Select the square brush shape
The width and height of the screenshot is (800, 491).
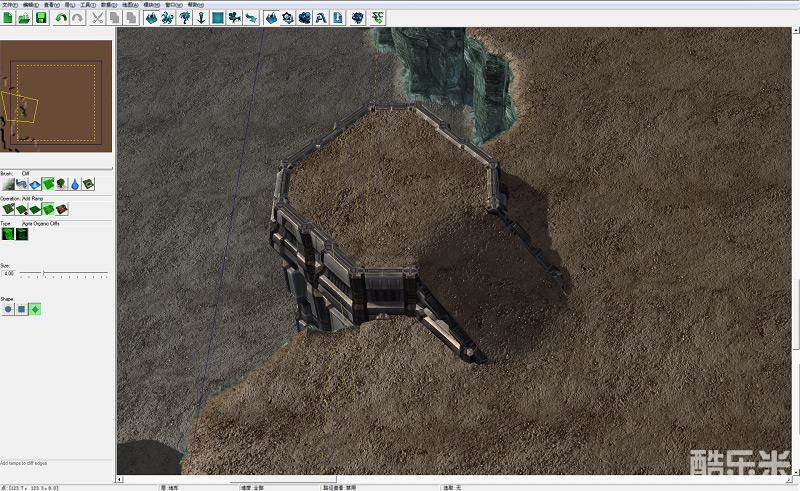tap(21, 309)
